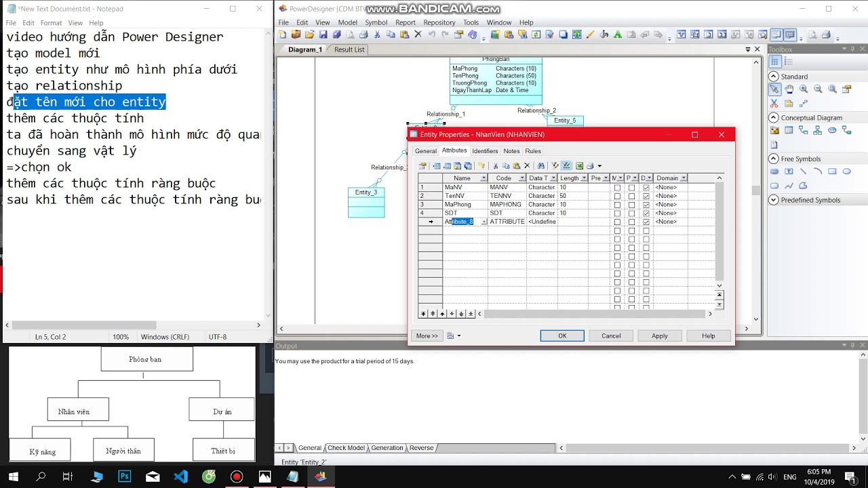Select the Entity tool in Conceptual Diagram
Image resolution: width=868 pixels, height=488 pixels.
point(789,130)
